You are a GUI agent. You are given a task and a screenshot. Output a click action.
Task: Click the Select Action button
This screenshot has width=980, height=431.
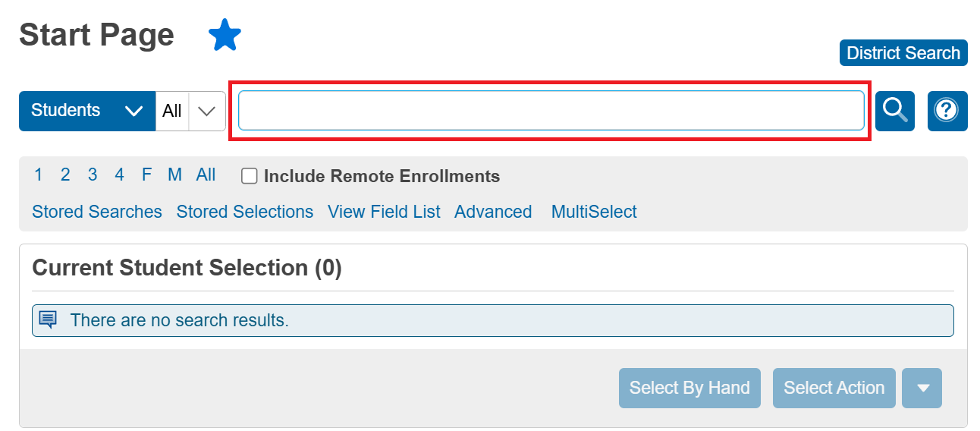tap(834, 388)
